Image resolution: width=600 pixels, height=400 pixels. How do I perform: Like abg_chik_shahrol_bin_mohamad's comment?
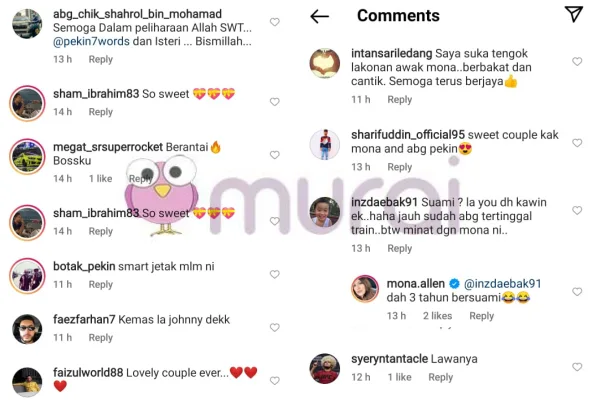[x=274, y=22]
